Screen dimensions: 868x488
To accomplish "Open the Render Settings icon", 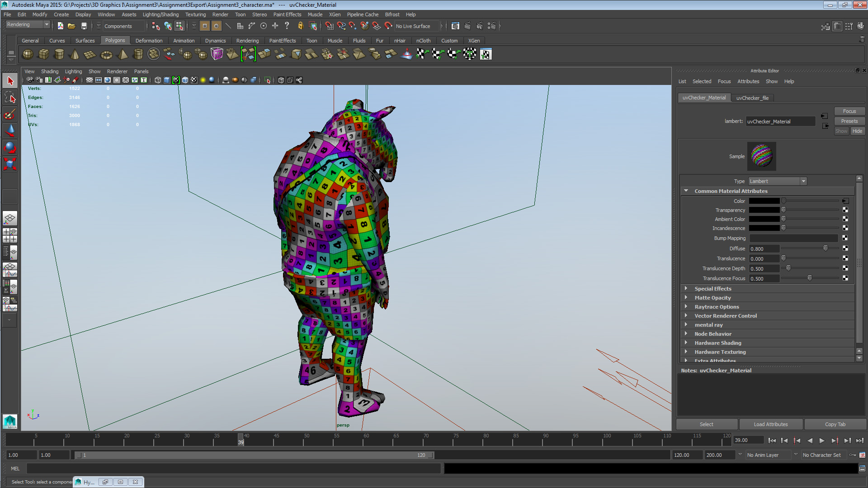I will pos(455,26).
